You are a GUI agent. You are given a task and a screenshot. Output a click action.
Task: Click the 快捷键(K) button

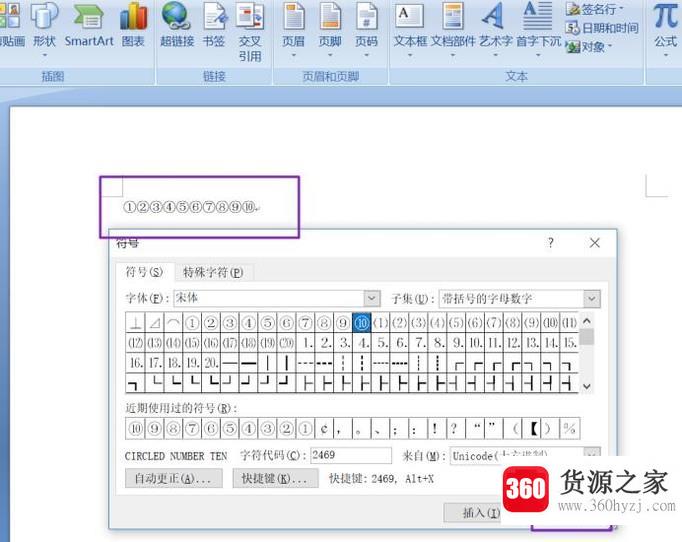pos(275,478)
